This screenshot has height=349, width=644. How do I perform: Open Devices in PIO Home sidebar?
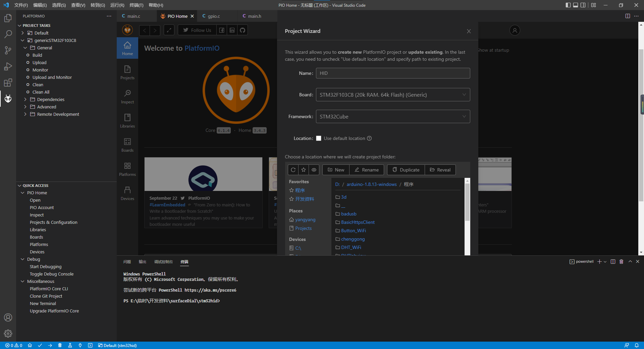click(x=127, y=193)
